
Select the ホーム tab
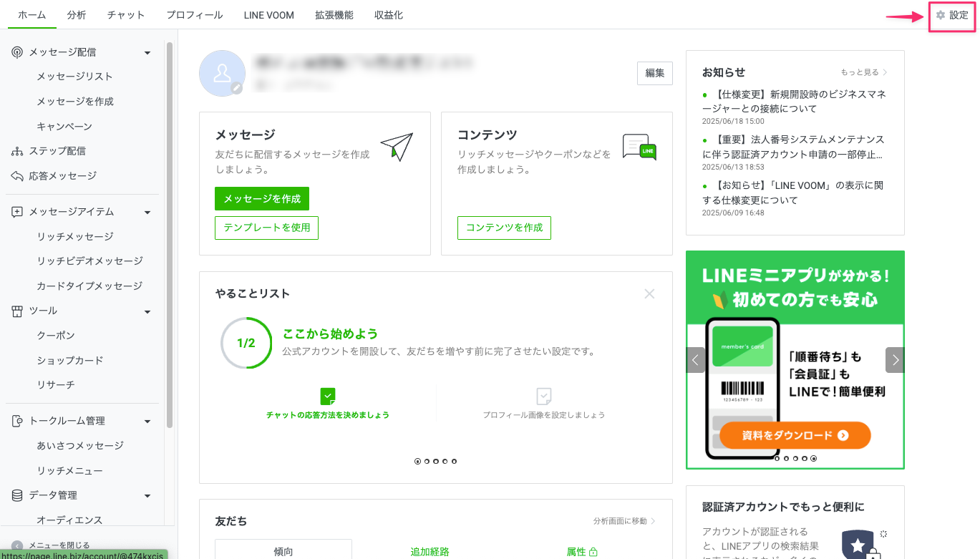[x=31, y=15]
